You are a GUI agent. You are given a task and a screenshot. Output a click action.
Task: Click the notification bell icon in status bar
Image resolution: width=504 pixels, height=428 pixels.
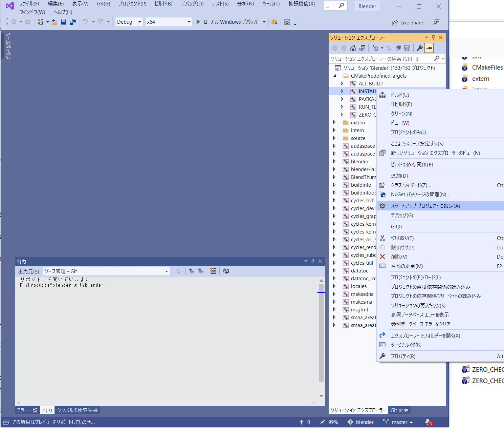pos(428,422)
